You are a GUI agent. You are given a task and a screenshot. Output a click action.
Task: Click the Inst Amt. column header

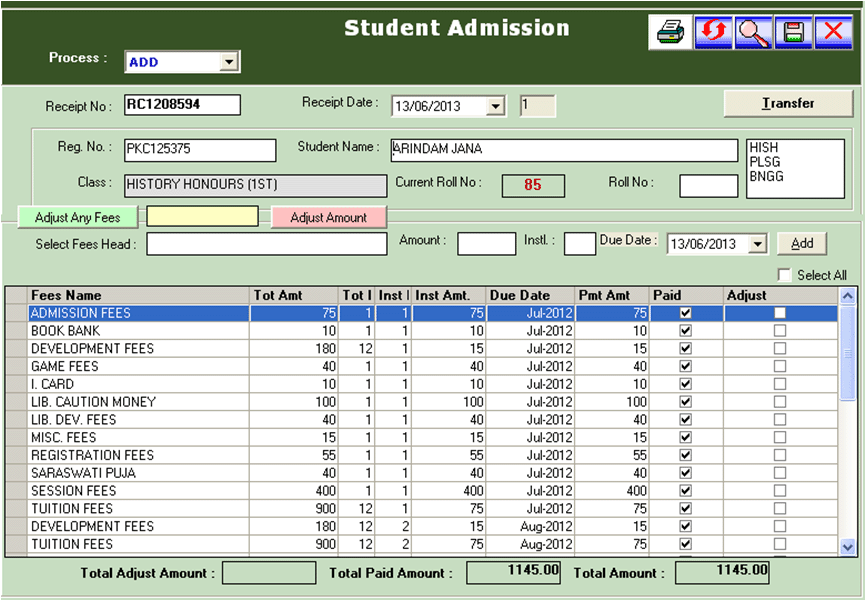click(448, 296)
